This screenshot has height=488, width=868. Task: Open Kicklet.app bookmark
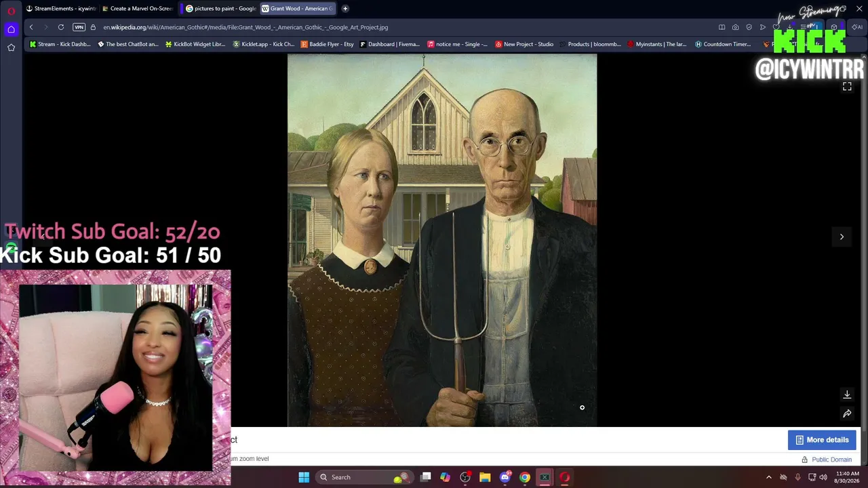pyautogui.click(x=264, y=44)
